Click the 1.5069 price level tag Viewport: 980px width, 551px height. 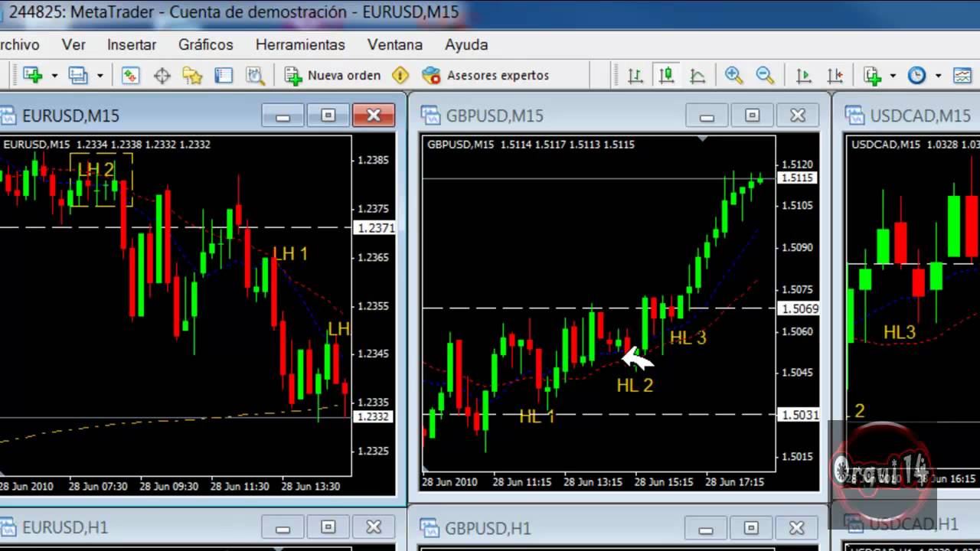pyautogui.click(x=798, y=308)
